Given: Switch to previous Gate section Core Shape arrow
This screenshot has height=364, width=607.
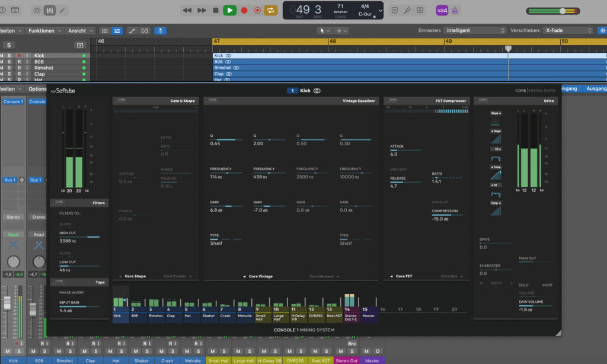Looking at the screenshot, I should click(120, 276).
